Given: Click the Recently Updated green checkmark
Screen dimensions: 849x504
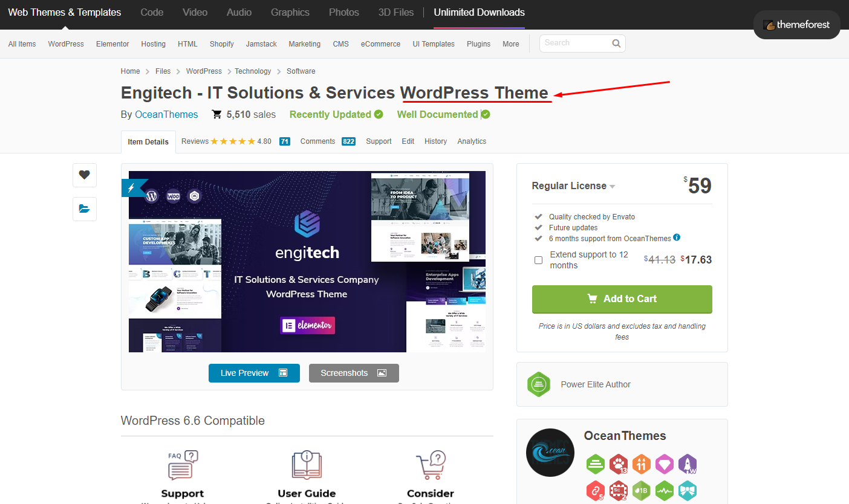Looking at the screenshot, I should click(x=379, y=114).
